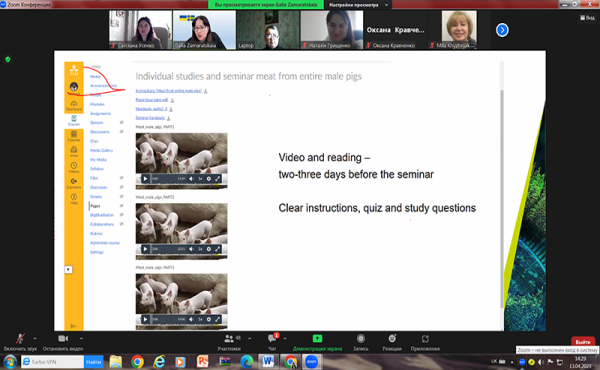Toggle speaker volume icon in system tray

click(x=541, y=362)
